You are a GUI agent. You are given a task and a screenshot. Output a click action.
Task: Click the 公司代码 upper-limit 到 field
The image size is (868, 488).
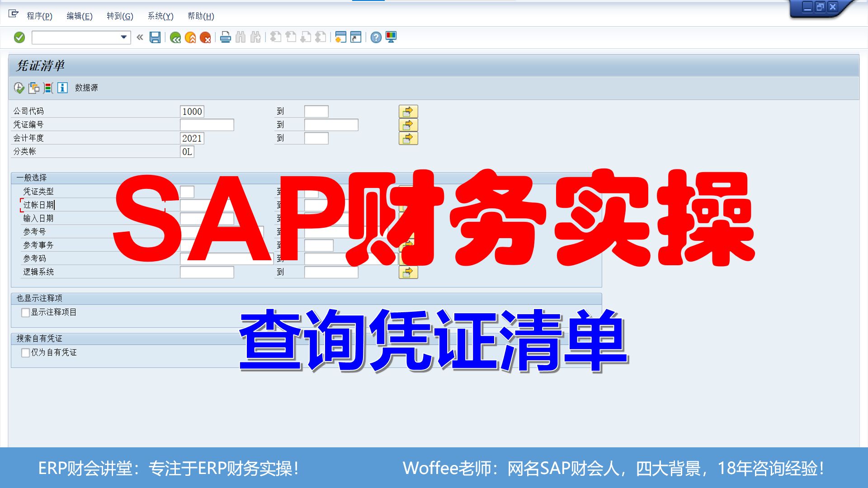[x=316, y=112]
